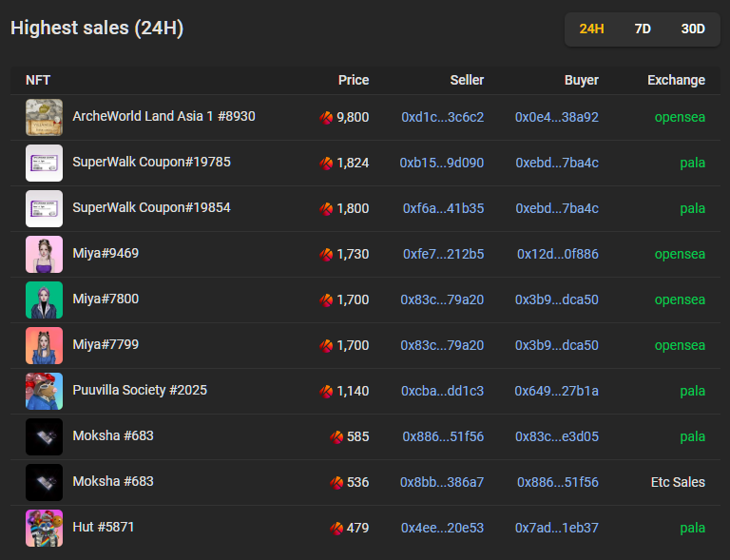Open Puuvilla Society #2025 thumbnail
Image resolution: width=730 pixels, height=560 pixels.
[x=45, y=391]
